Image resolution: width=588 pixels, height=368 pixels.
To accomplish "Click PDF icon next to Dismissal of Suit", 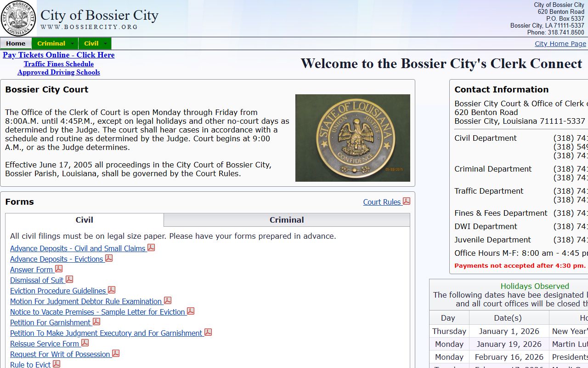I will (69, 279).
